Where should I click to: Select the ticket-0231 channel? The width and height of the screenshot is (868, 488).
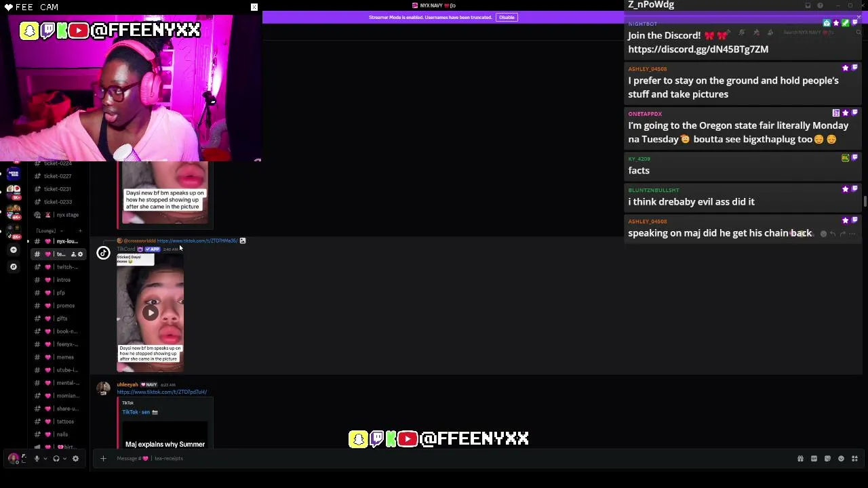click(x=57, y=189)
